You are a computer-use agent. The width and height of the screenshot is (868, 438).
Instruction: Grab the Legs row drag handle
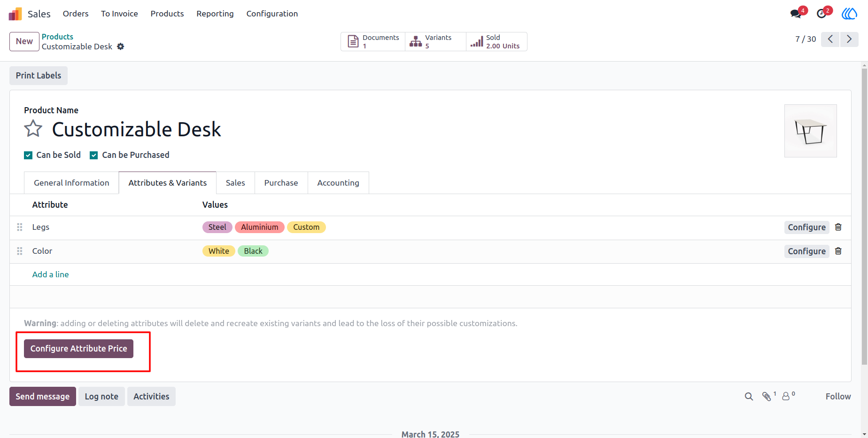point(20,227)
